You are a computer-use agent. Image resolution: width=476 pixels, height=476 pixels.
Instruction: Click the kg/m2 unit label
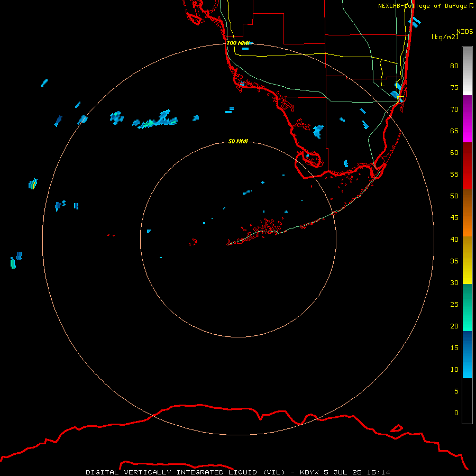pyautogui.click(x=445, y=37)
